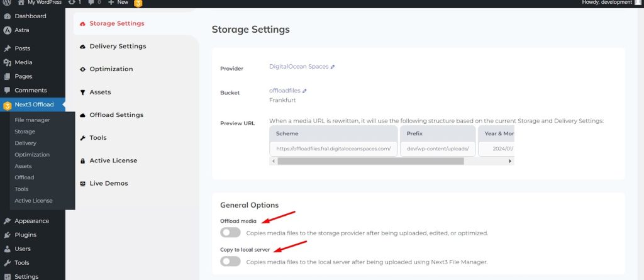The image size is (644, 280).
Task: Click the edit pencil beside offloadfiles
Action: [304, 91]
